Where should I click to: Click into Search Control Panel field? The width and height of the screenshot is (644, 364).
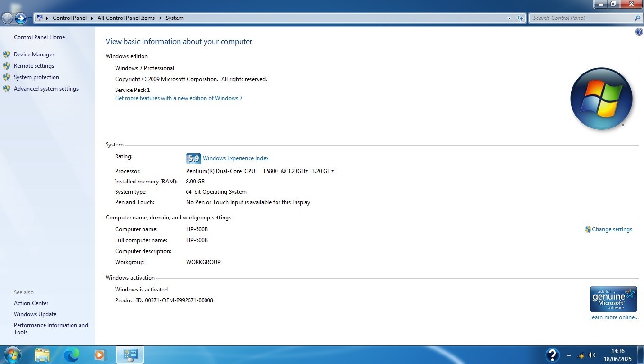tap(581, 18)
